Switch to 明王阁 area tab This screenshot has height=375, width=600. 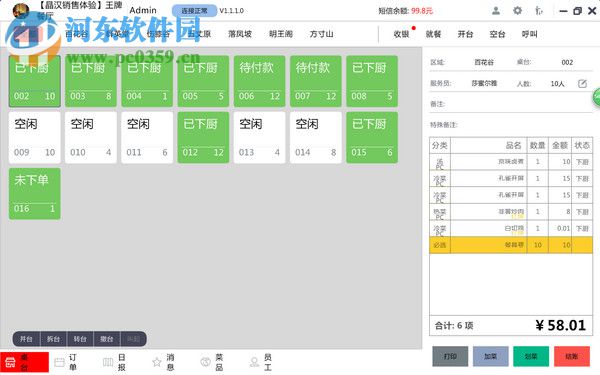point(280,34)
